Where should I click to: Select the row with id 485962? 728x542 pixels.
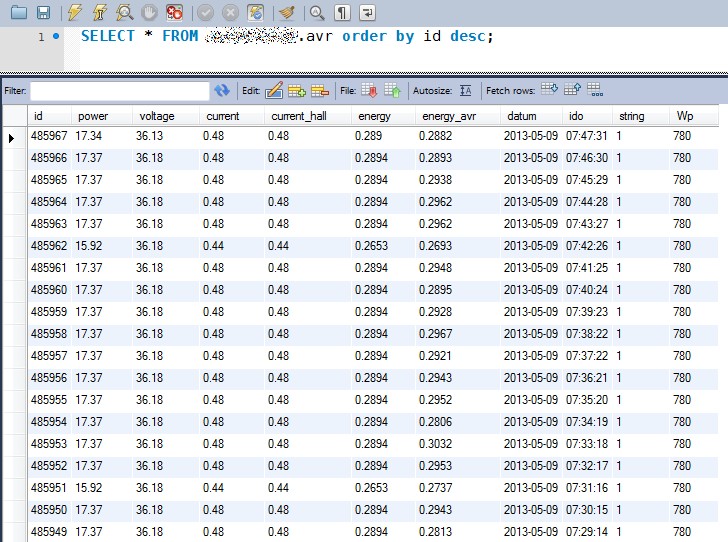(x=373, y=246)
